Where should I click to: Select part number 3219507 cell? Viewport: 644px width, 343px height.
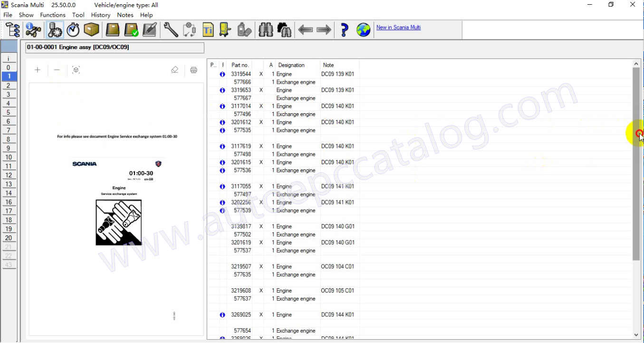241,267
